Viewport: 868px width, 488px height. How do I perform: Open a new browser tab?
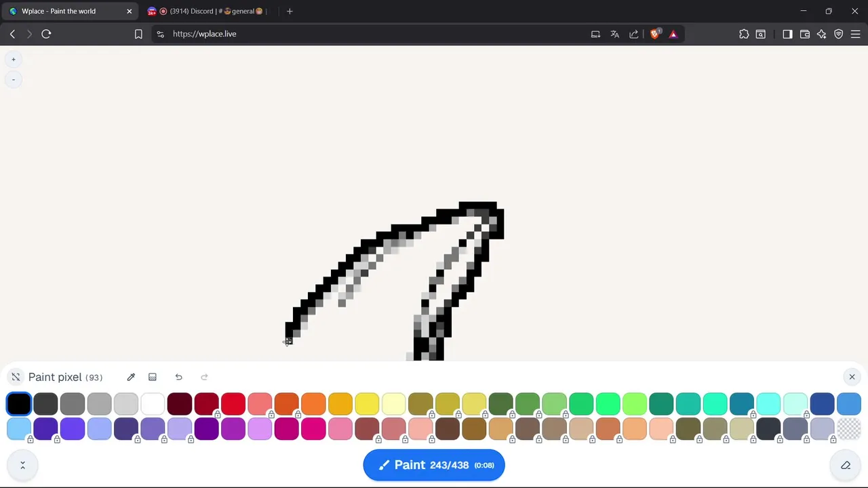[x=290, y=12]
